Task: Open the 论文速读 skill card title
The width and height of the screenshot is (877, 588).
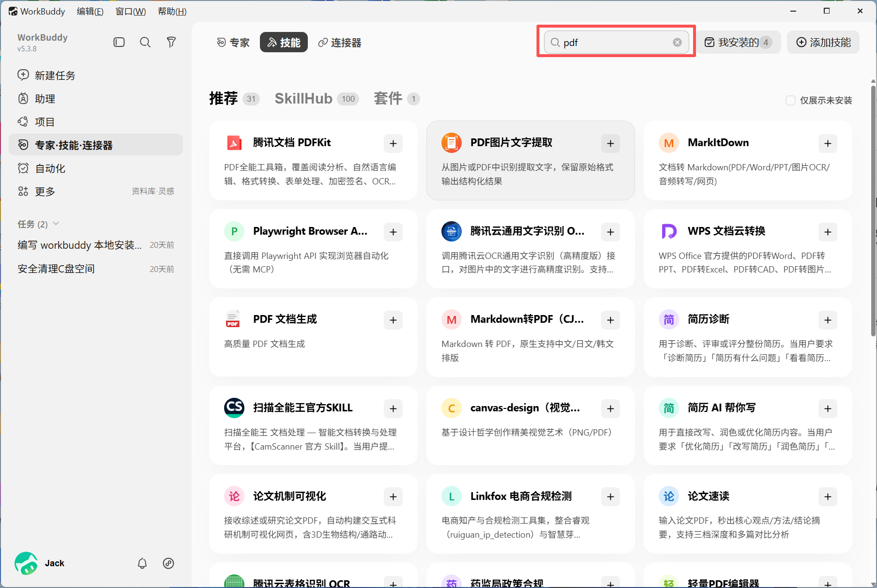Action: pyautogui.click(x=709, y=496)
